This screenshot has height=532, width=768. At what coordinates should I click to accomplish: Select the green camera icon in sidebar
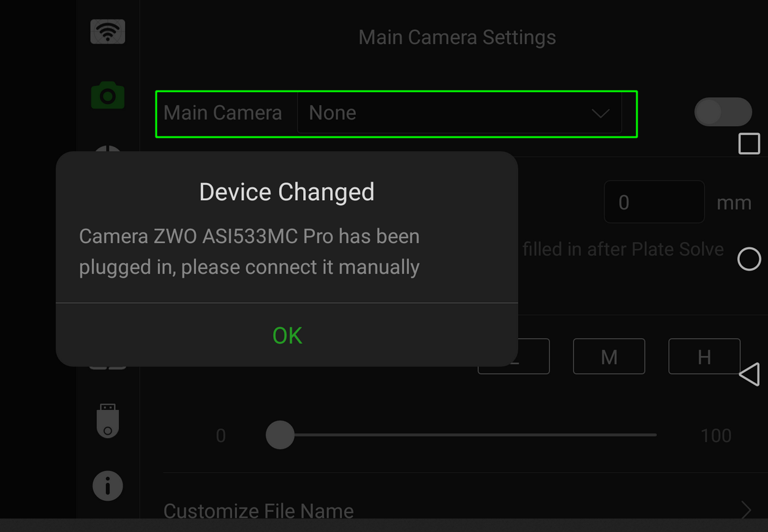pyautogui.click(x=108, y=96)
